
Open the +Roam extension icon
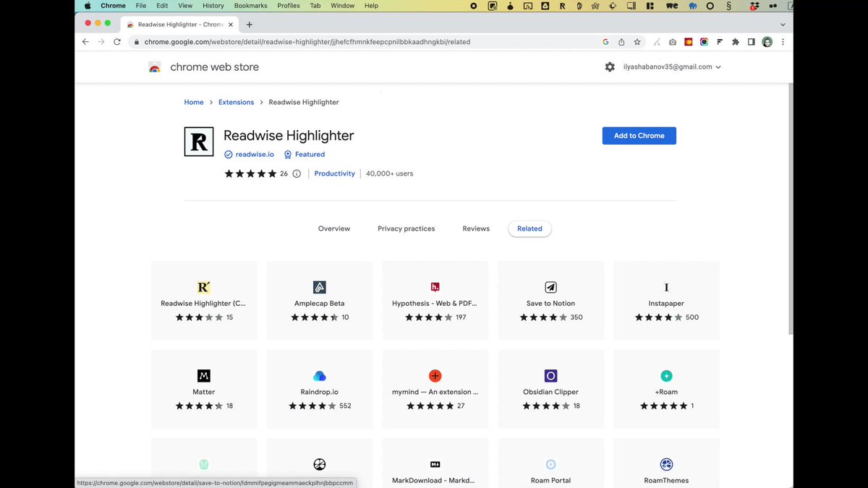tap(666, 376)
